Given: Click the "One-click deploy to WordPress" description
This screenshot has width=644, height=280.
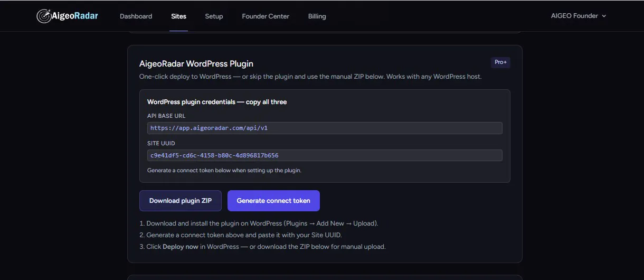Looking at the screenshot, I should [x=310, y=77].
